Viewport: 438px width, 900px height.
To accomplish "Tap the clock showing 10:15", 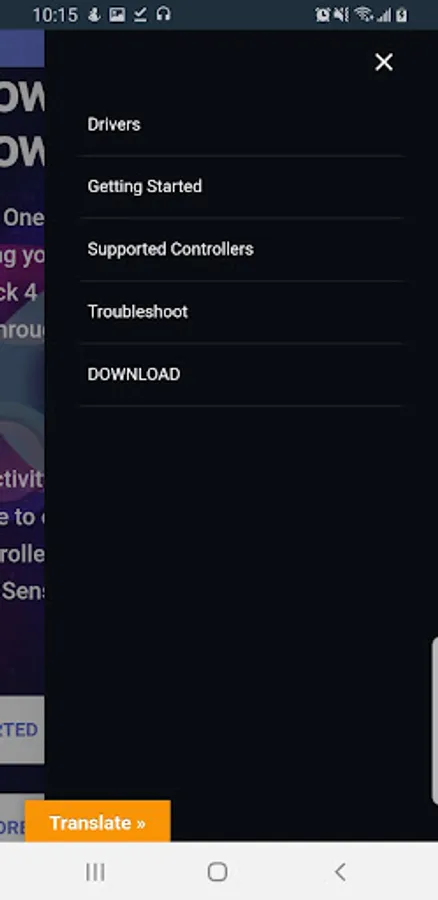I will click(x=55, y=15).
